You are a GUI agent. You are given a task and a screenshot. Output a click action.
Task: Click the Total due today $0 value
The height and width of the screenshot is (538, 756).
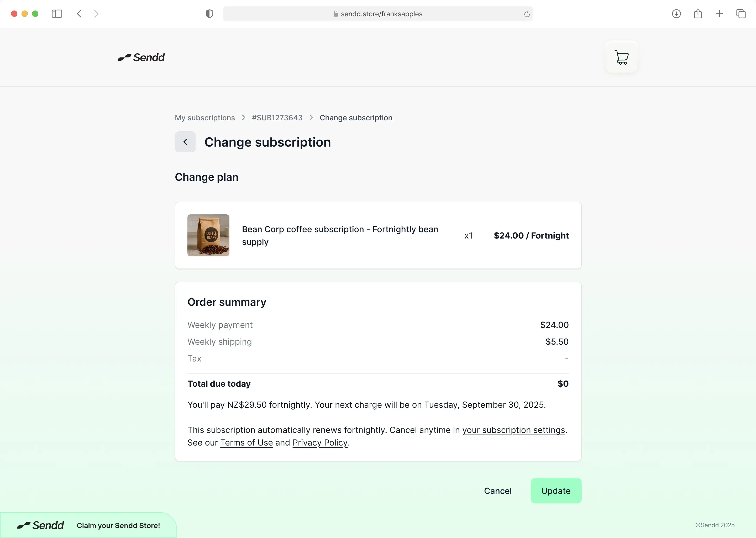click(x=563, y=384)
